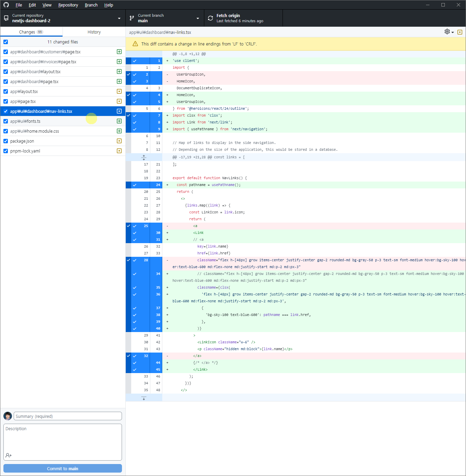Viewport: 466px width, 476px height.
Task: Click the bottom hunk expander arrow in the diff
Action: click(x=144, y=398)
